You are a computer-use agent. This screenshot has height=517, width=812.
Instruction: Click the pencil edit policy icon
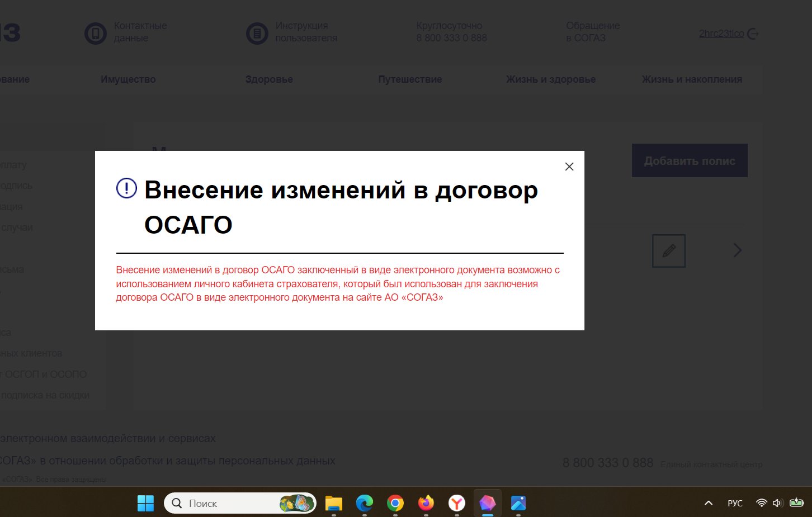[669, 250]
